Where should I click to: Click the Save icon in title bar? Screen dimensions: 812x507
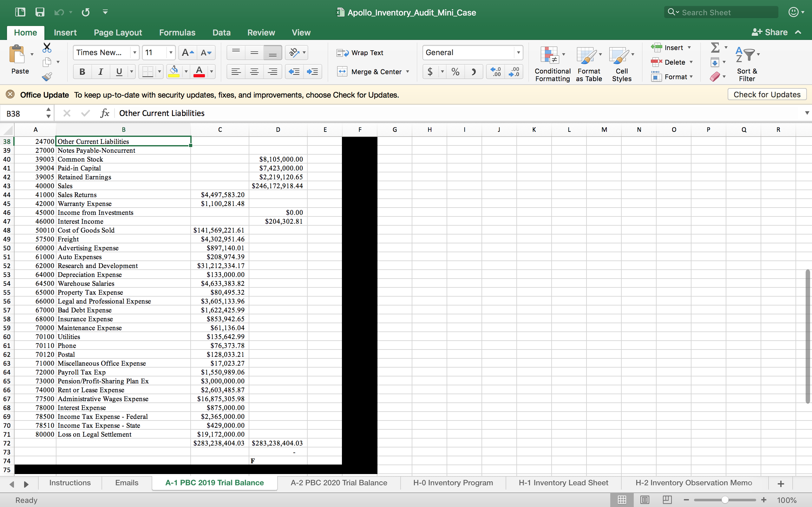40,12
